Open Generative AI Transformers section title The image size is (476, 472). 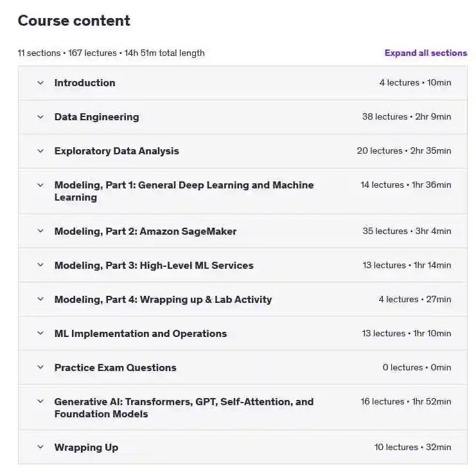[184, 408]
